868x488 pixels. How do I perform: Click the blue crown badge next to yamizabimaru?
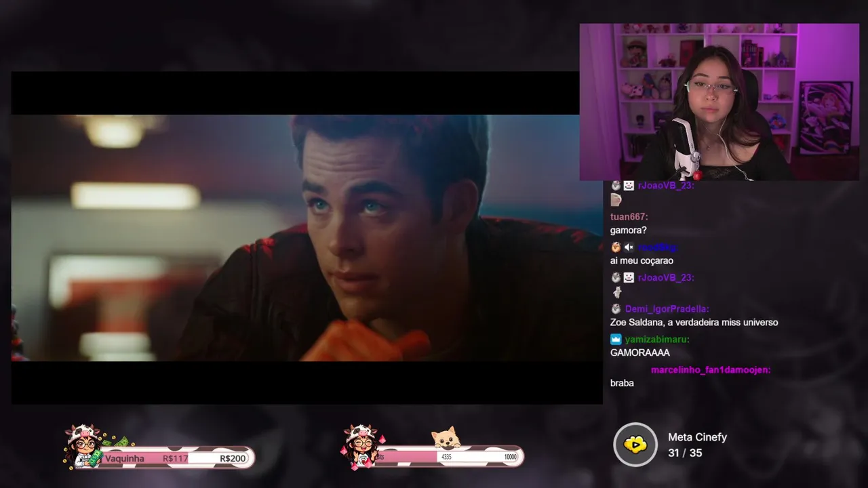616,339
